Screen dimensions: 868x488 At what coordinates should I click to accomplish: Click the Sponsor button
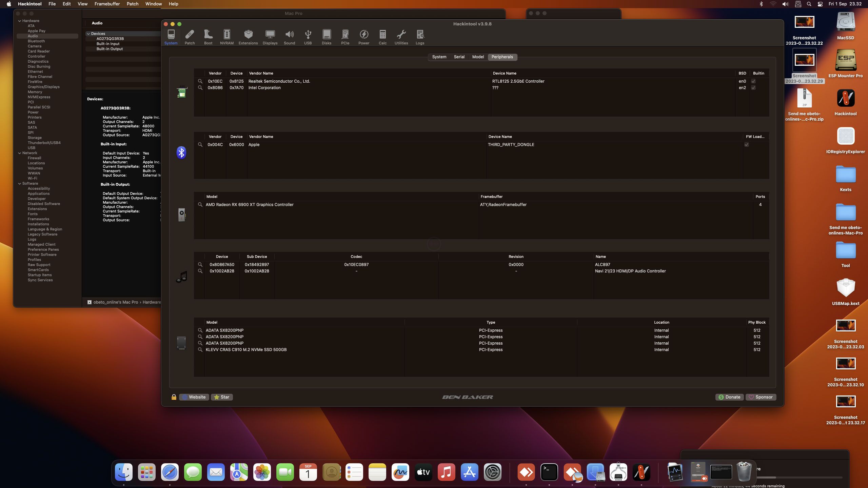(761, 397)
